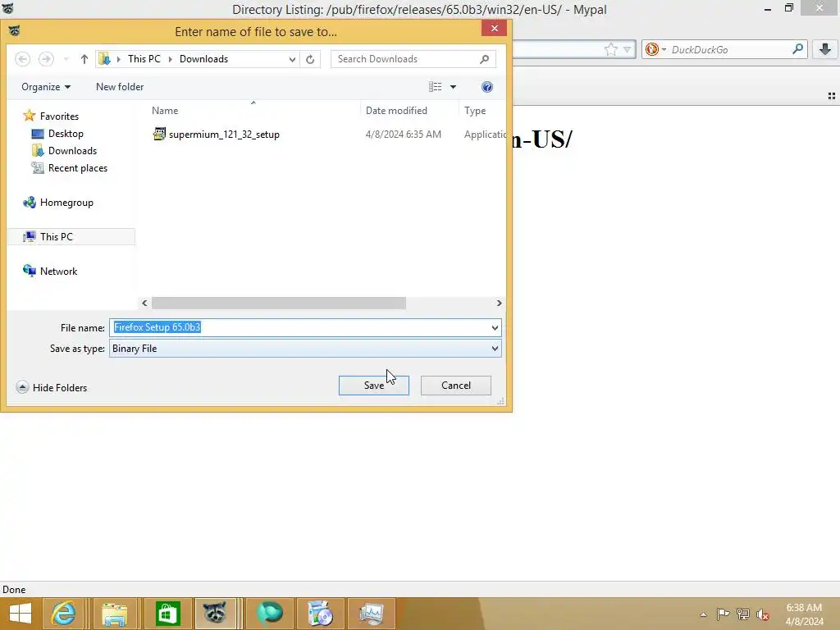Open the Save as type combo box

305,348
